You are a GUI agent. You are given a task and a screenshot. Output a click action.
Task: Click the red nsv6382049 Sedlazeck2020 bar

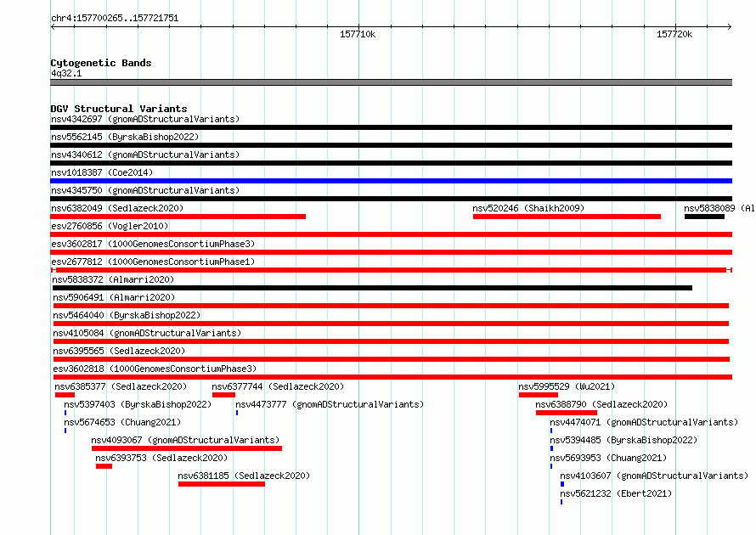click(178, 217)
